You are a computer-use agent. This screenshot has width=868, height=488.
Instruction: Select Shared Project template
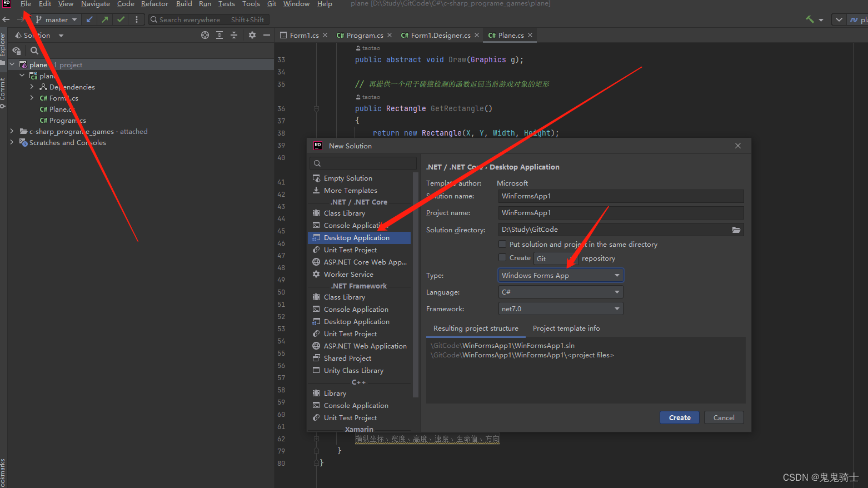click(360, 358)
